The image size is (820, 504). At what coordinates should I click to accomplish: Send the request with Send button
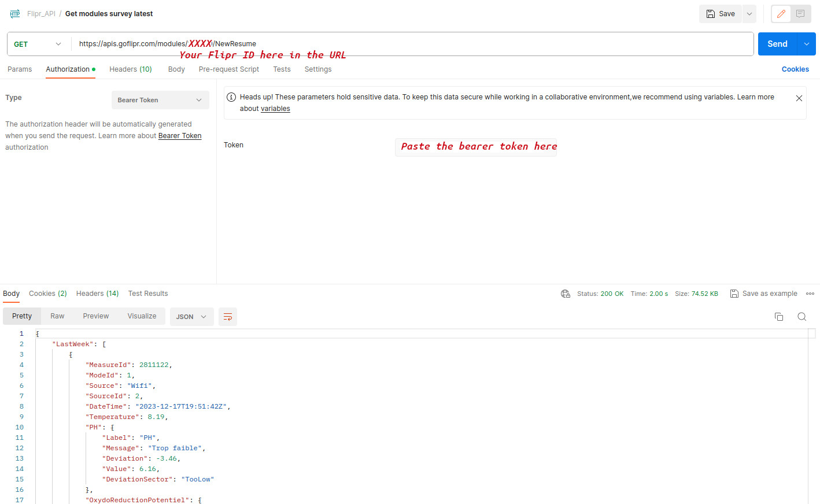(x=777, y=44)
